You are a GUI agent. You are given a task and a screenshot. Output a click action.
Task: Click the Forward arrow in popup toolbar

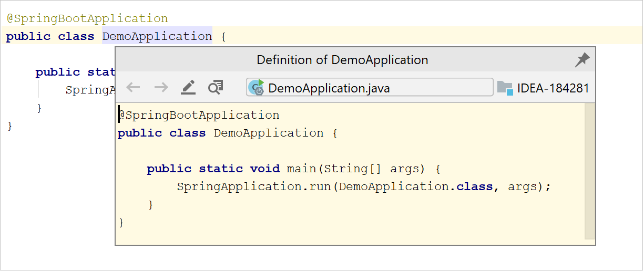coord(161,87)
